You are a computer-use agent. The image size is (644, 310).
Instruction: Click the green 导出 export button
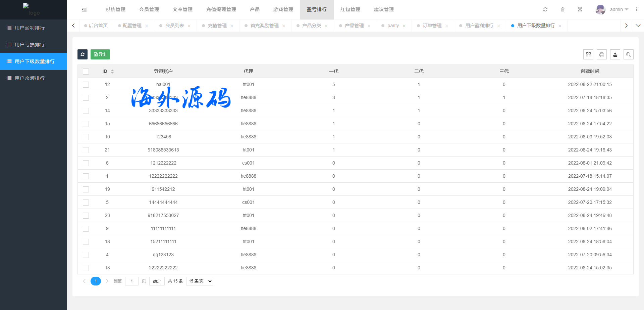coord(100,54)
